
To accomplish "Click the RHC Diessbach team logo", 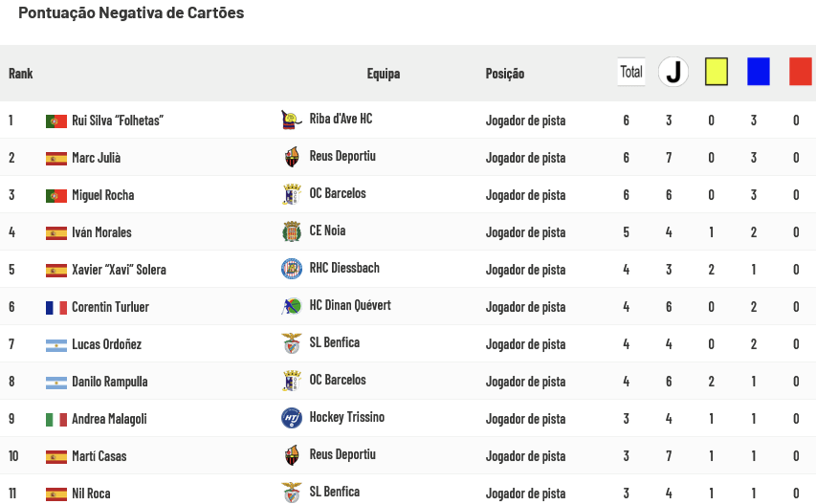I will pos(292,269).
